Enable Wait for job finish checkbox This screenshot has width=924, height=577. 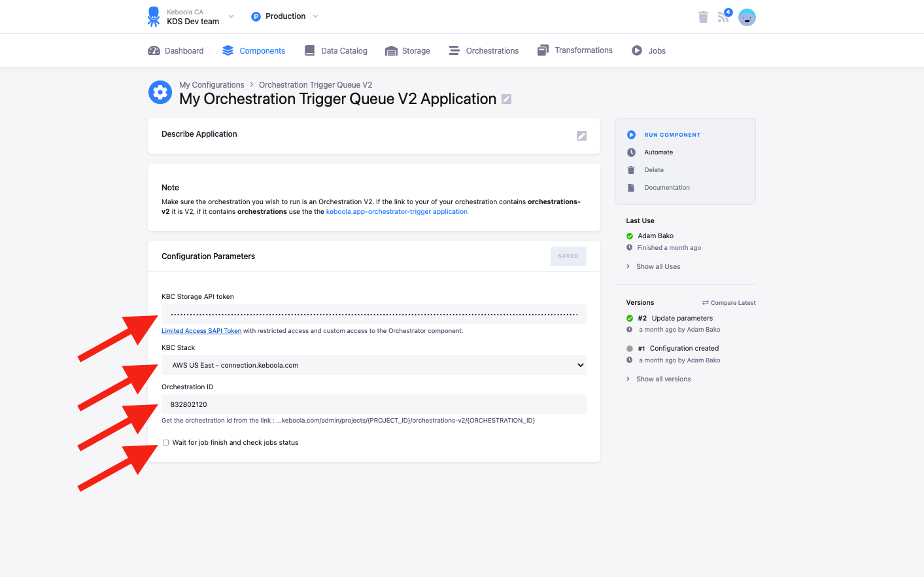(x=165, y=443)
